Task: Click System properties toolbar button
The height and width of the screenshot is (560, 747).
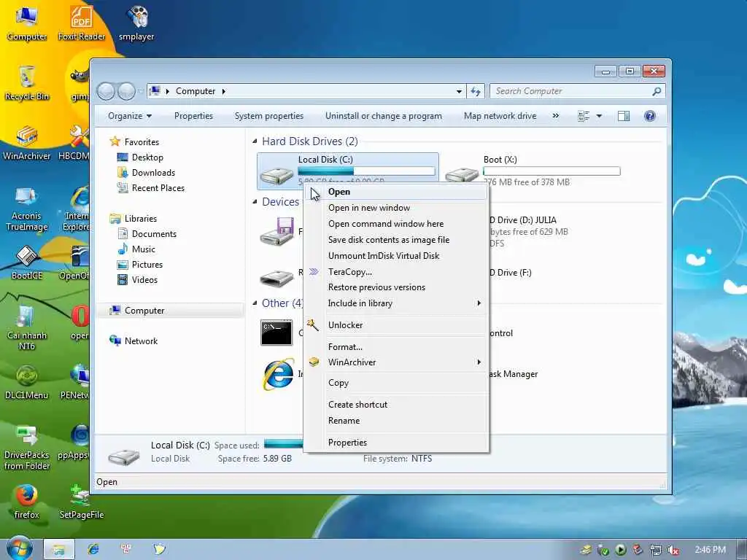Action: pyautogui.click(x=268, y=116)
